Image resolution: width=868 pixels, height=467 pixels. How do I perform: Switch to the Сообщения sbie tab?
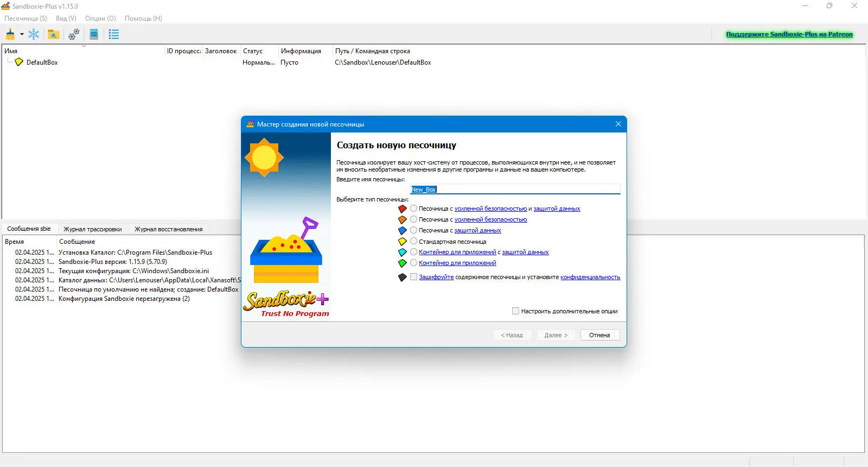(x=29, y=229)
